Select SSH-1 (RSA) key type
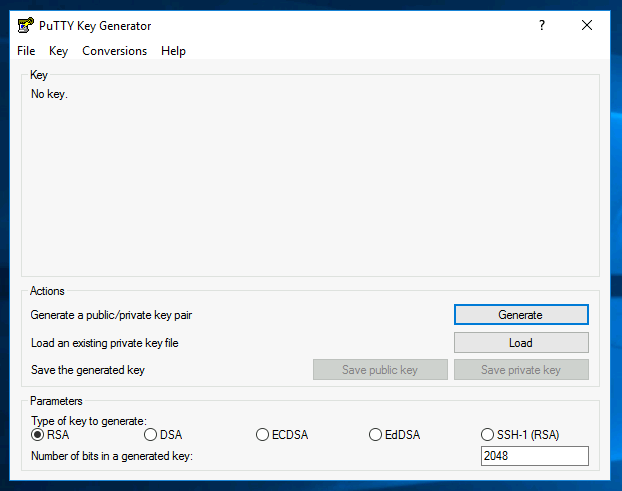The height and width of the screenshot is (491, 622). click(x=488, y=435)
